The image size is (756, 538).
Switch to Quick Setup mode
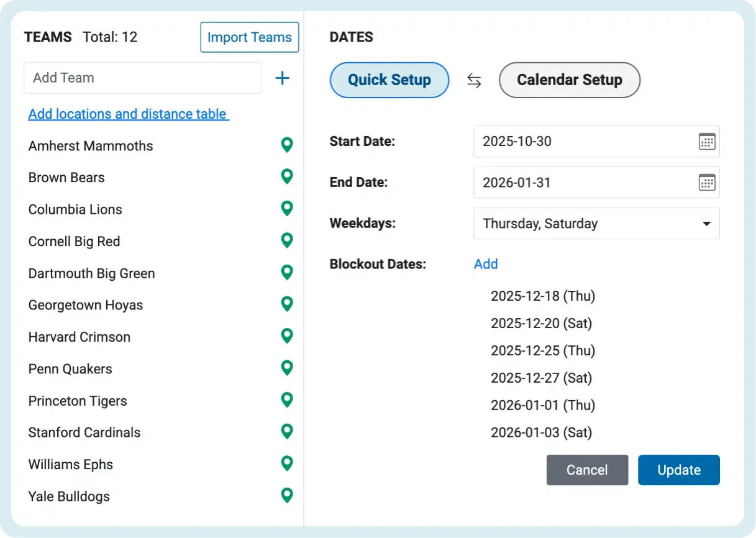(389, 80)
